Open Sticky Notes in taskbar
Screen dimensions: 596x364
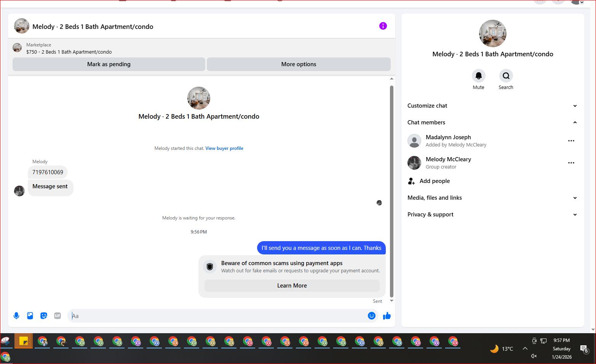24,341
